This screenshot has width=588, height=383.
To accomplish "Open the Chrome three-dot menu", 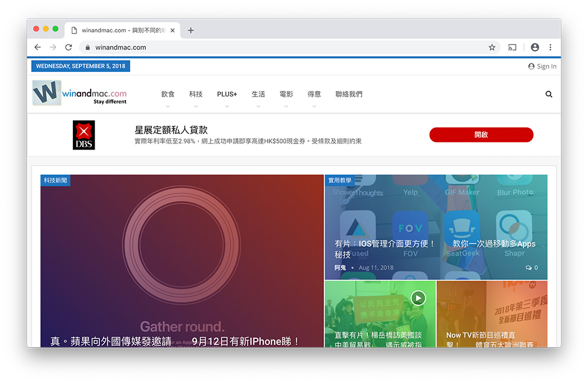I will click(550, 47).
